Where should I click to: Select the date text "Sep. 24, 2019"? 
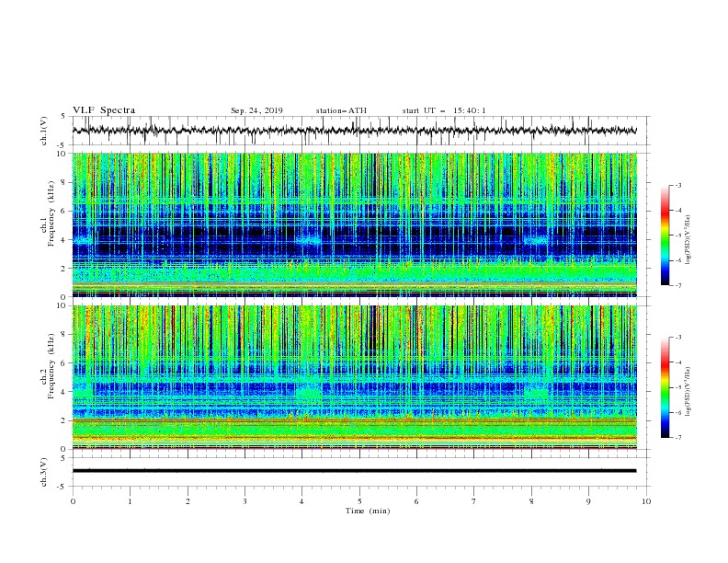[256, 110]
